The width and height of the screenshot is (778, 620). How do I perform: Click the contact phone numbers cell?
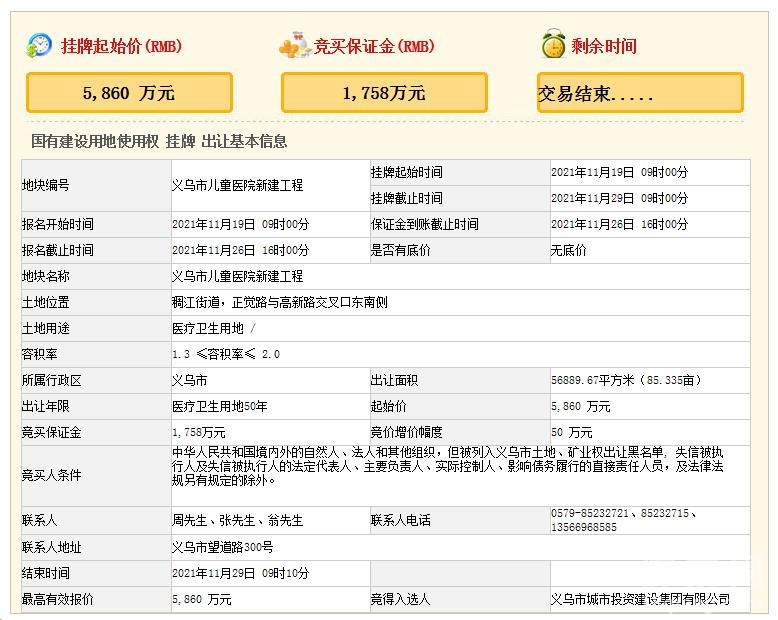tap(625, 520)
